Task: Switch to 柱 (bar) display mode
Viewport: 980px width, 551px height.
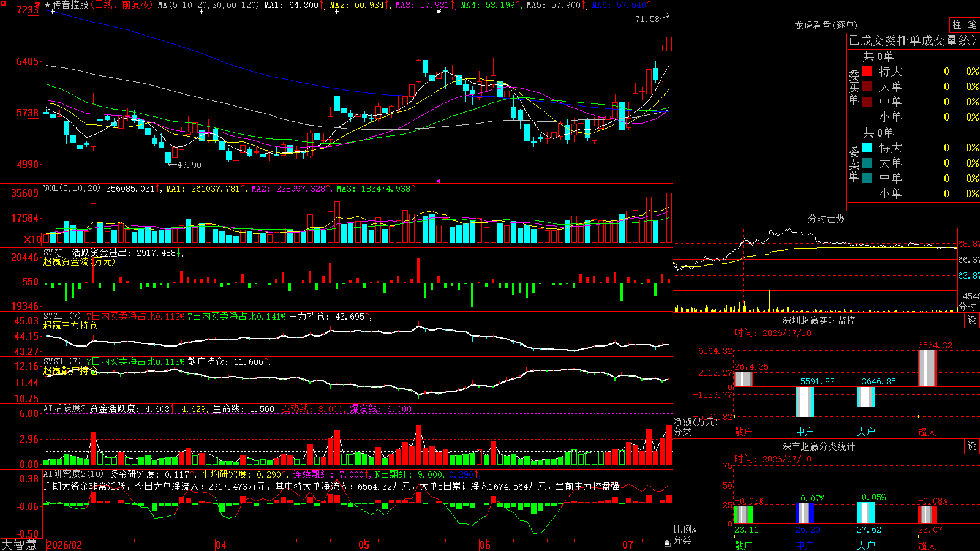Action: pyautogui.click(x=957, y=24)
